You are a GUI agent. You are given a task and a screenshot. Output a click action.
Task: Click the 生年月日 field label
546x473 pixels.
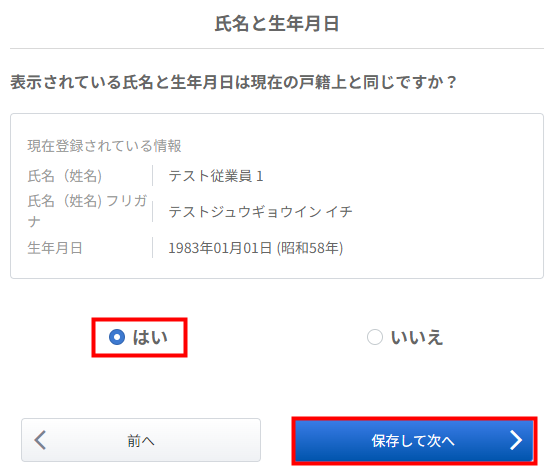[55, 248]
